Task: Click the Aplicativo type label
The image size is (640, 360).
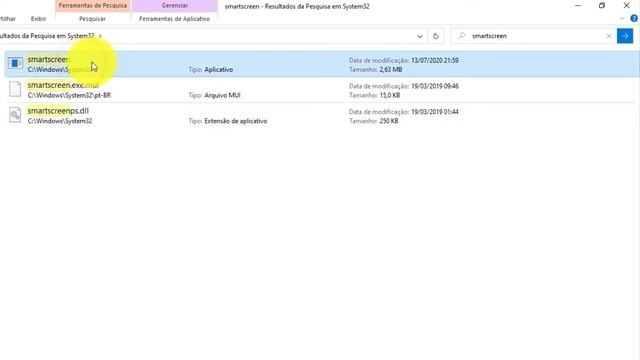Action: (218, 70)
